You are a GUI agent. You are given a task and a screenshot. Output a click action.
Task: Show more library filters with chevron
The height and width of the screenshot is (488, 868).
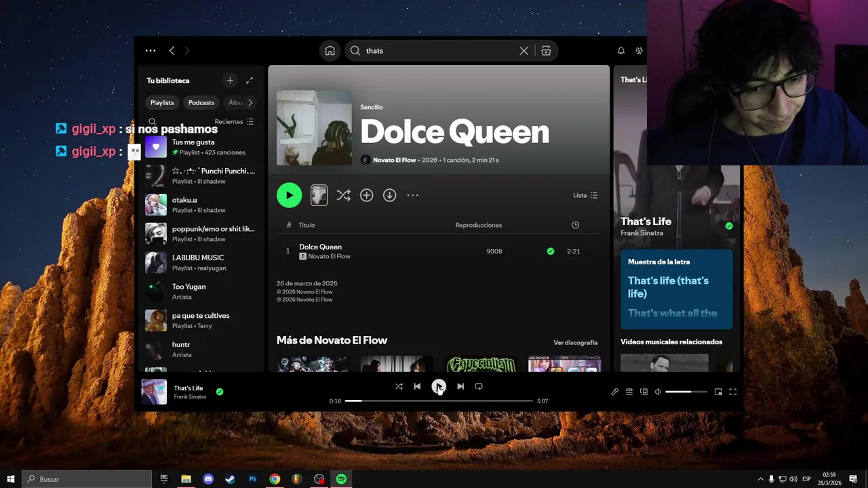(250, 102)
